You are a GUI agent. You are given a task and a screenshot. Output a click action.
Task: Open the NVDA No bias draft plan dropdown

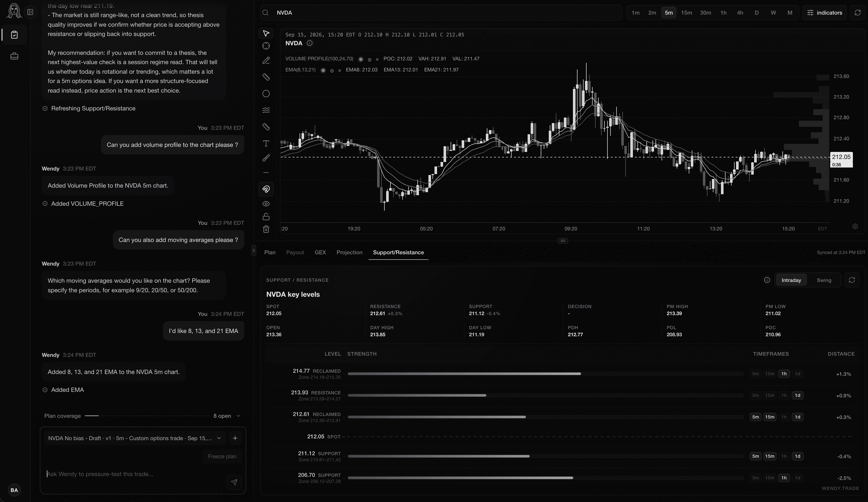(135, 438)
